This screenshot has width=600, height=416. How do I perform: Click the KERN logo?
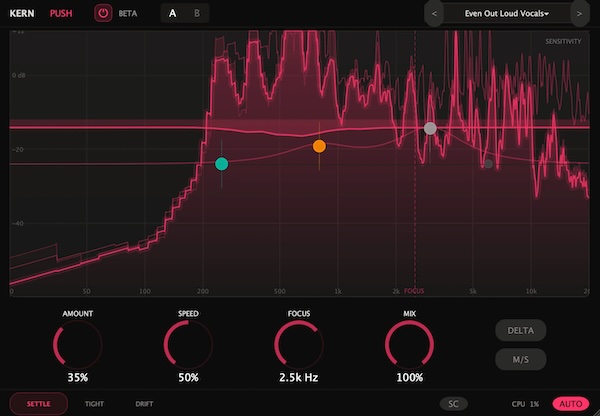22,13
